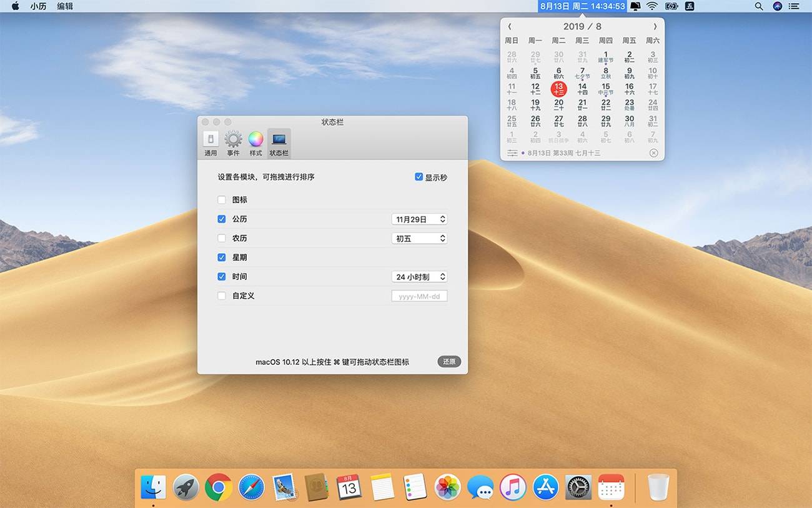812x508 pixels.
Task: Open Spotlight search magnifier
Action: tap(759, 6)
